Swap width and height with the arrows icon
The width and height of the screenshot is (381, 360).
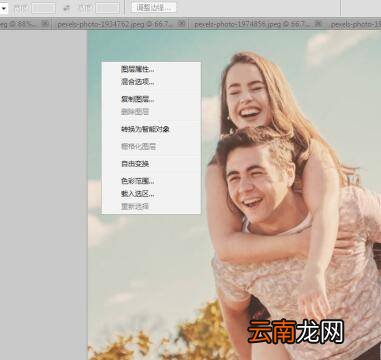click(x=67, y=8)
